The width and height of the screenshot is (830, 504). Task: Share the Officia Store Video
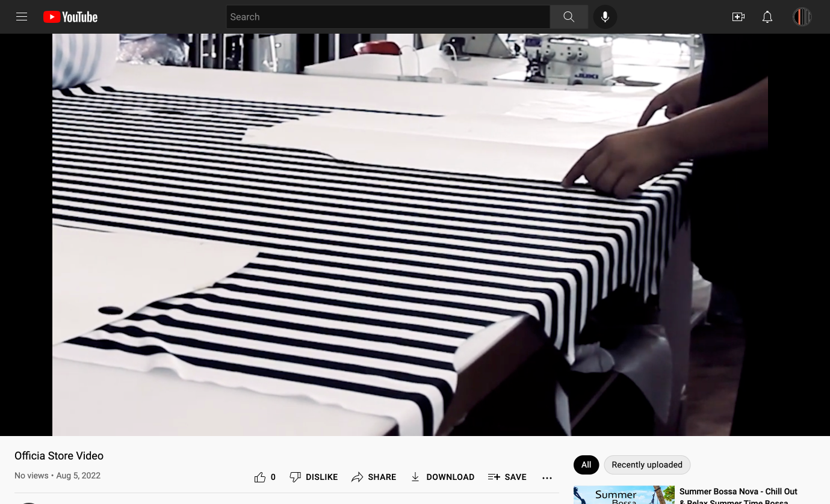point(374,477)
